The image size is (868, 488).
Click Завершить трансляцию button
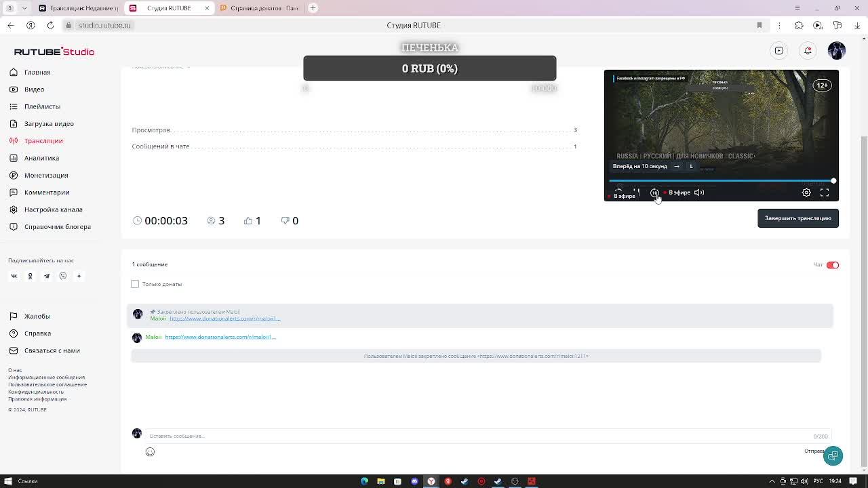[x=798, y=218]
